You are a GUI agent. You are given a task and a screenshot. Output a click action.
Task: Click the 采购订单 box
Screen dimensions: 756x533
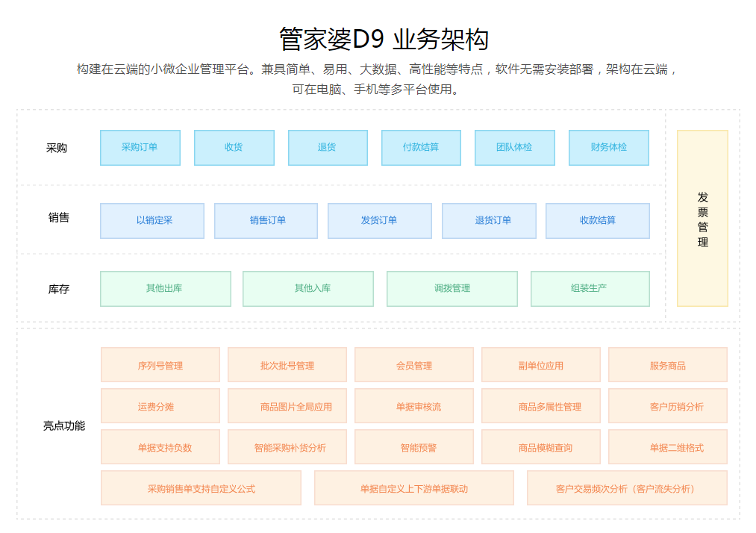[140, 148]
